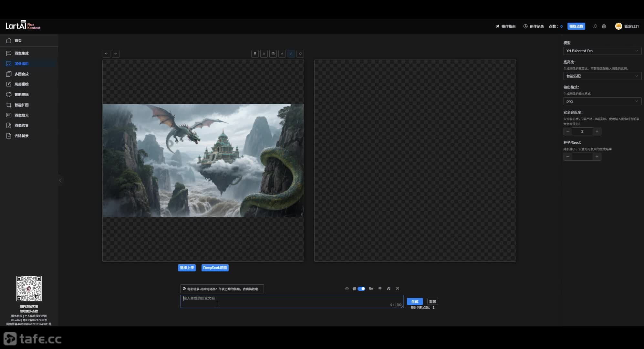Open 操作指南 operation guide
The height and width of the screenshot is (349, 644).
coord(505,26)
